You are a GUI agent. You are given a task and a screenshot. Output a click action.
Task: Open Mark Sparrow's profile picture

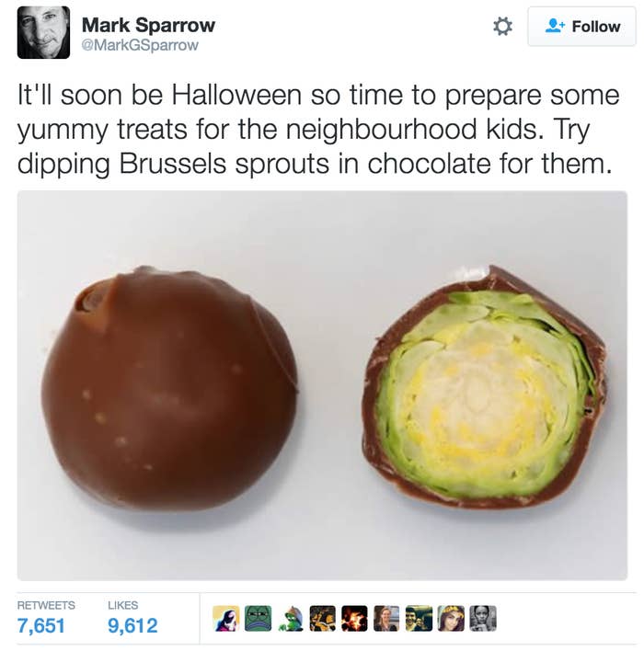click(x=43, y=32)
